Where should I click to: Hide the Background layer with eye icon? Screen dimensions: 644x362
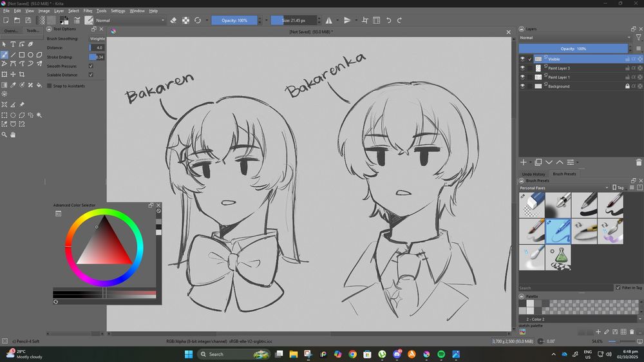coord(522,86)
